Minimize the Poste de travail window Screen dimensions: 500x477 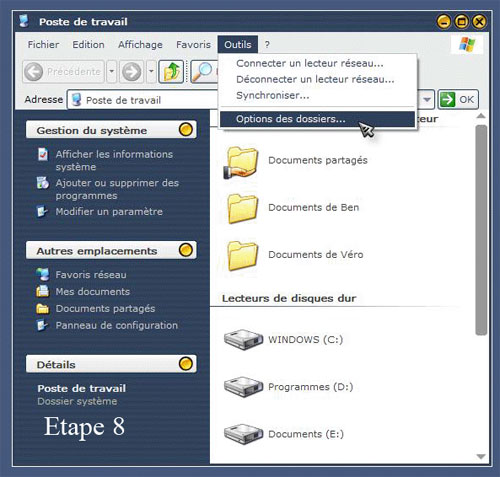pos(444,22)
